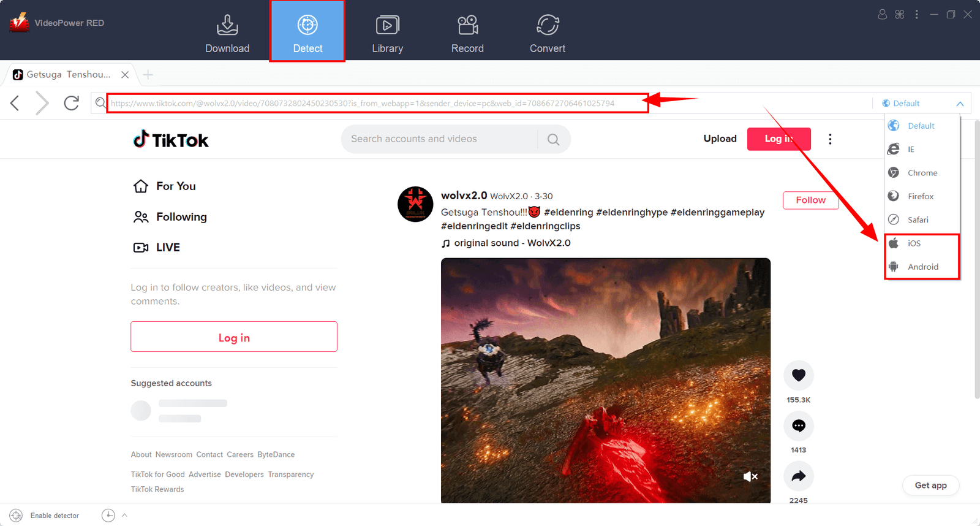Add a new browser tab

point(148,75)
